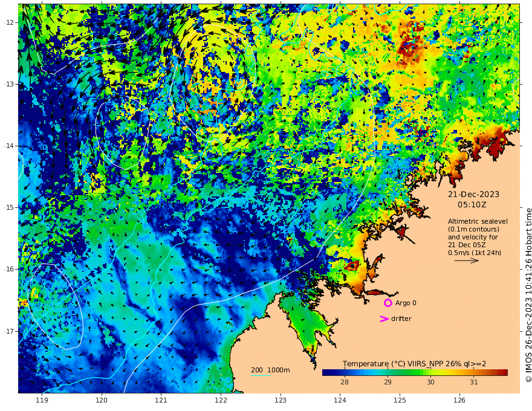Click the longitude axis label 119
Screen dimensions: 532x411
[42, 401]
